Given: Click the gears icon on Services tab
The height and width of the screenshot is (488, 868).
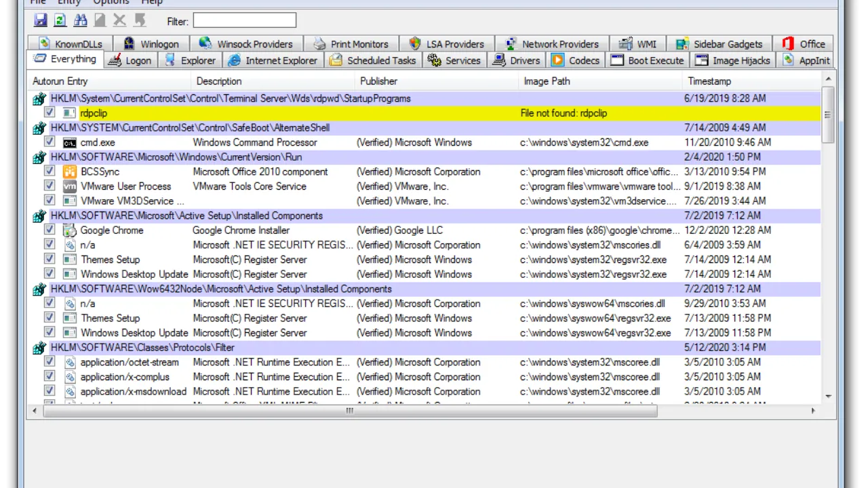Looking at the screenshot, I should pyautogui.click(x=434, y=60).
